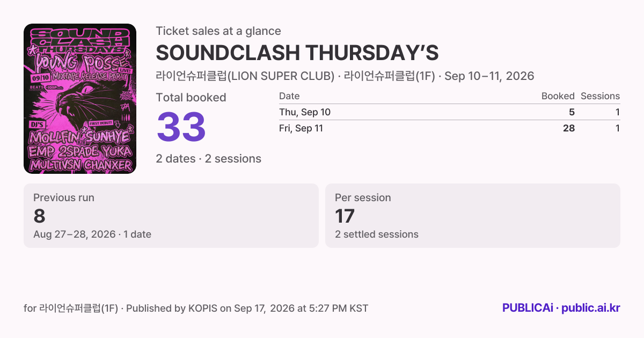644x338 pixels.
Task: Click the booked value 28 for Friday
Action: point(568,128)
